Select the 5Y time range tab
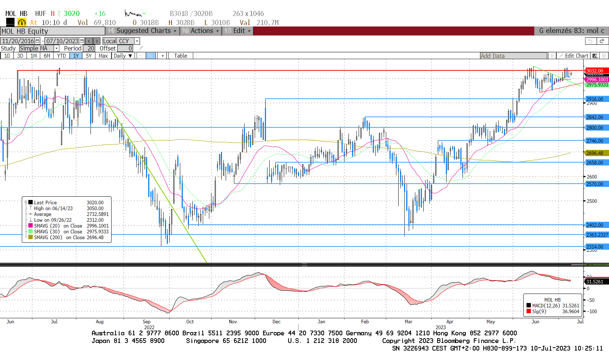 (x=89, y=56)
